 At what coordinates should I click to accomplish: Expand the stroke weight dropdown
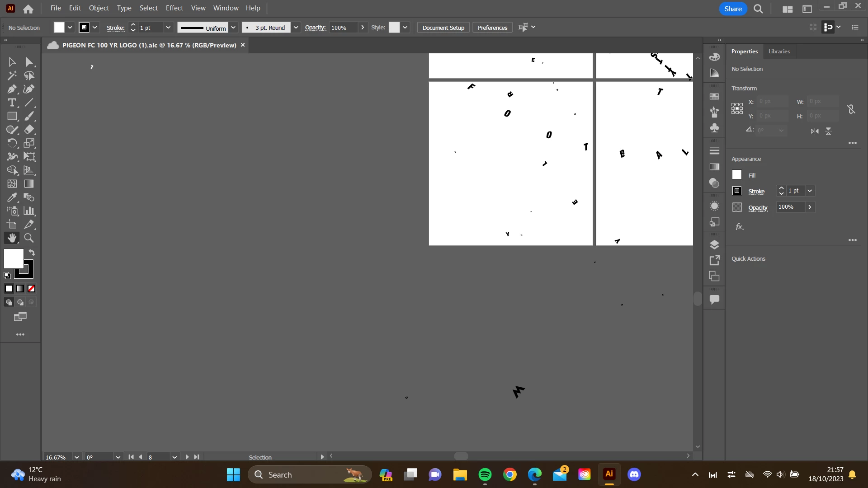168,28
